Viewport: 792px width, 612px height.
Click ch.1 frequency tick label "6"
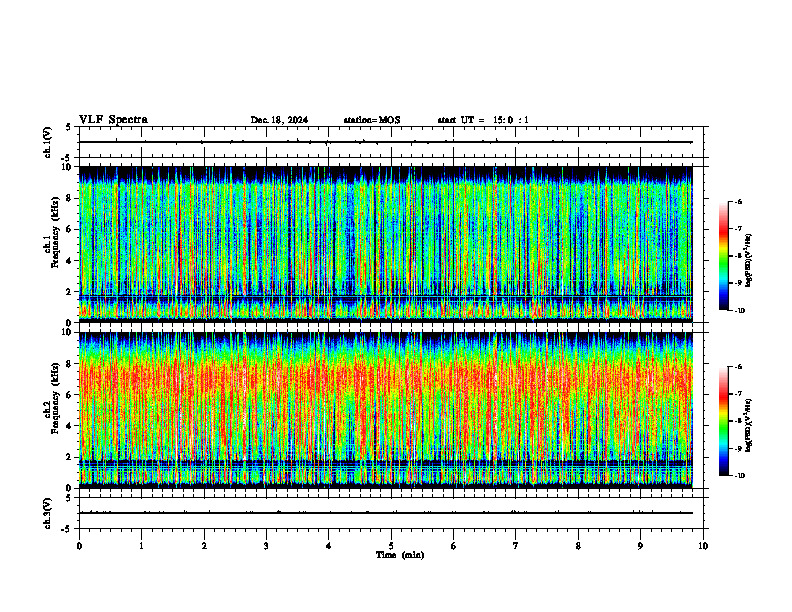[70, 229]
